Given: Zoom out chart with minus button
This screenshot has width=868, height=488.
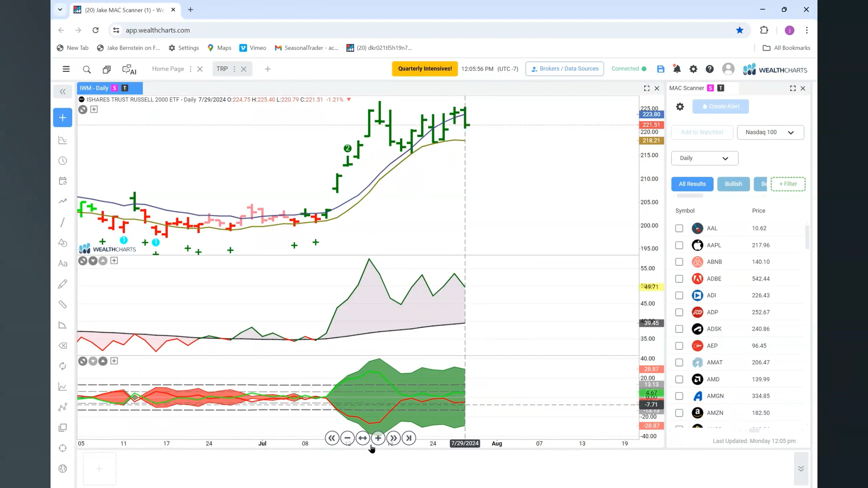Looking at the screenshot, I should (x=347, y=438).
